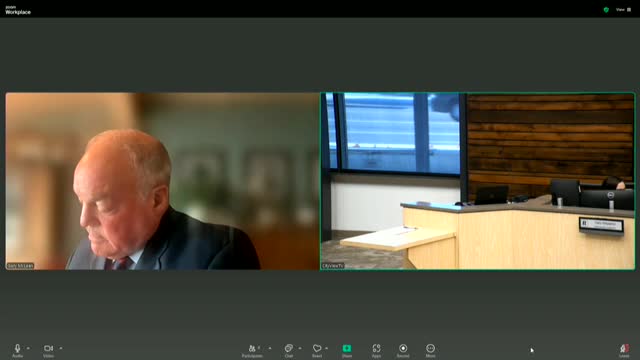640x360 pixels.
Task: Expand the audio options arrow
Action: point(28,348)
